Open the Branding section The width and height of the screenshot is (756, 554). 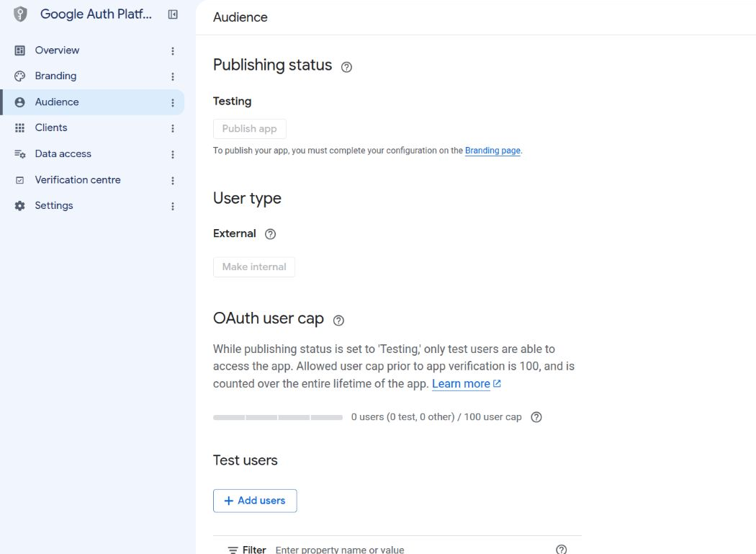coord(55,76)
